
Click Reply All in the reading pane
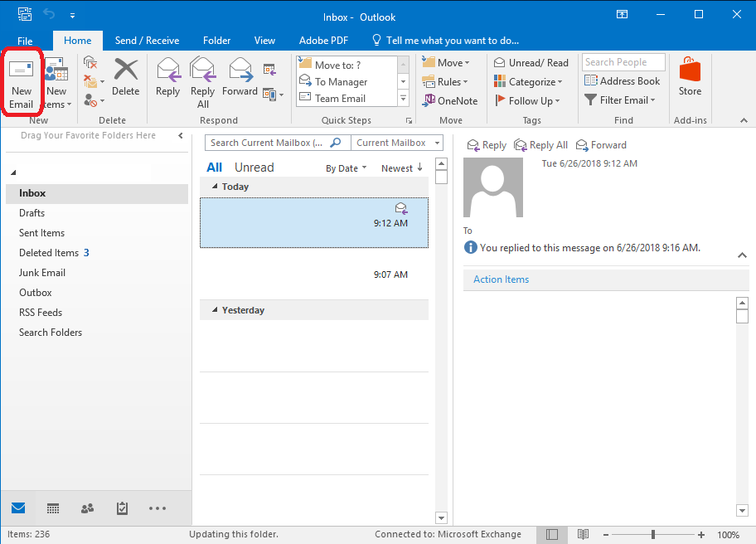point(540,145)
